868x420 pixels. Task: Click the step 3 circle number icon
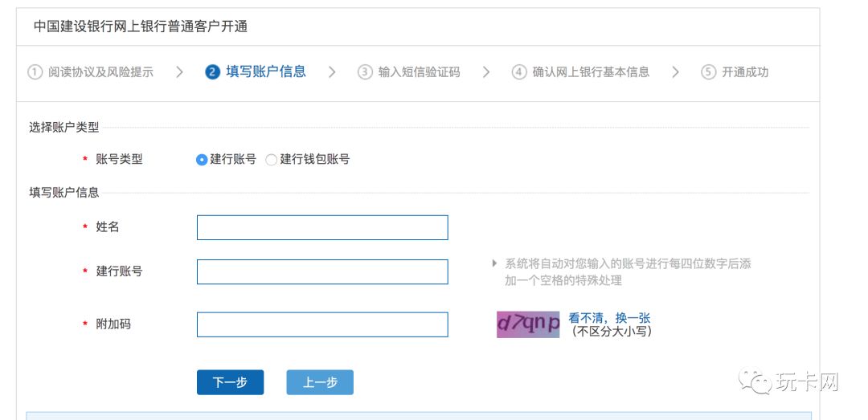[365, 72]
